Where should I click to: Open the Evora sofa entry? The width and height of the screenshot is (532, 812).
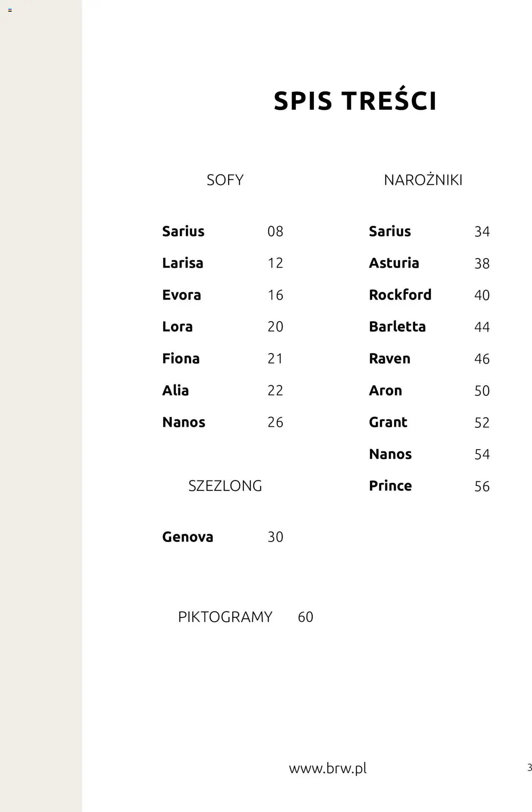[x=223, y=295]
